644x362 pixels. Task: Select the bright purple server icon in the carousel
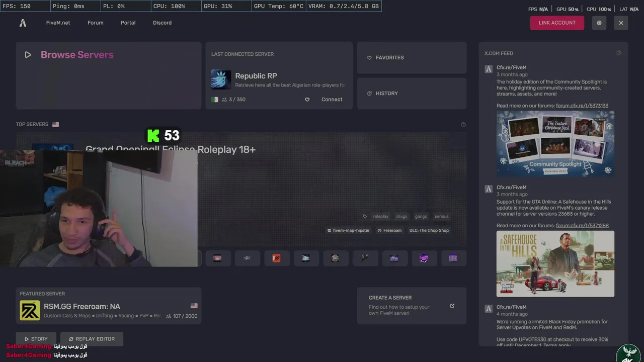(x=424, y=258)
